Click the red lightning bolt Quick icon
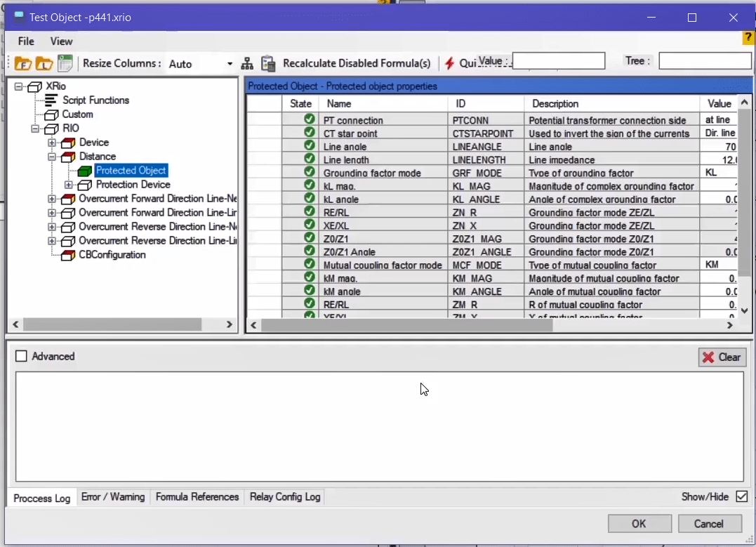This screenshot has height=547, width=756. [449, 64]
